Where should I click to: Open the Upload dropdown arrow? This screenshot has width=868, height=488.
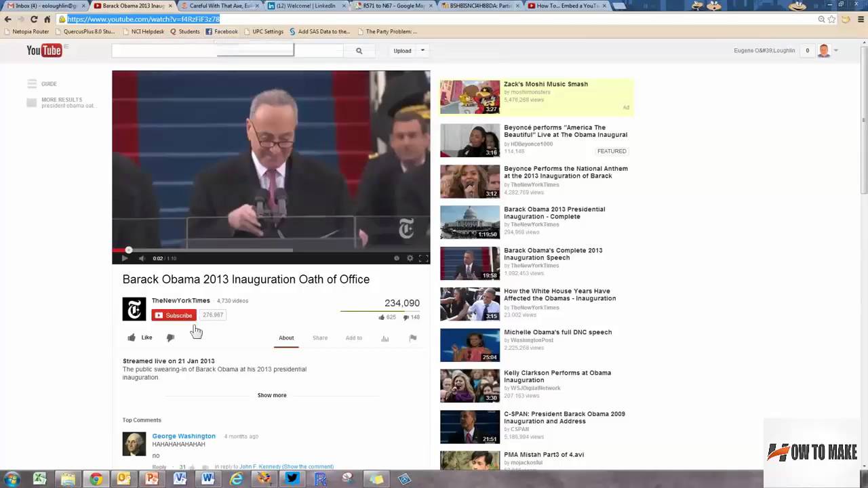pos(422,51)
